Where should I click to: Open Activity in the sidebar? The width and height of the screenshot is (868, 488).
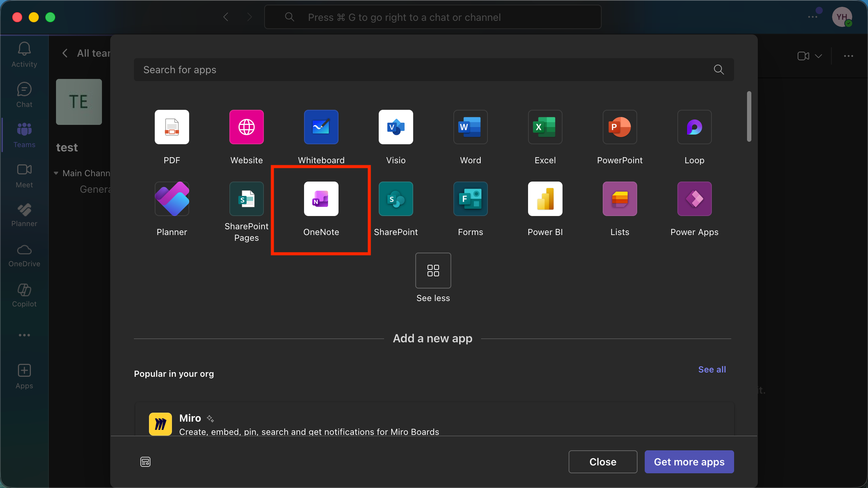24,55
